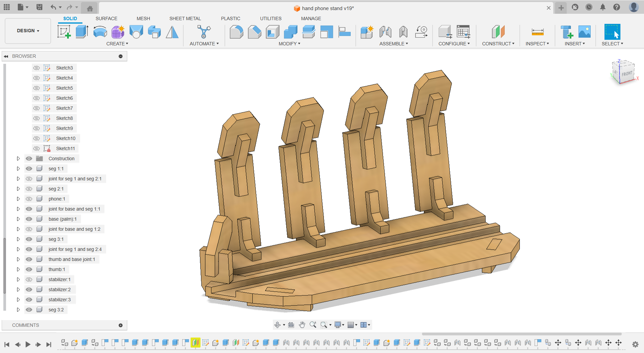Open the DESIGN workspace dropdown
This screenshot has height=353, width=644.
click(28, 31)
